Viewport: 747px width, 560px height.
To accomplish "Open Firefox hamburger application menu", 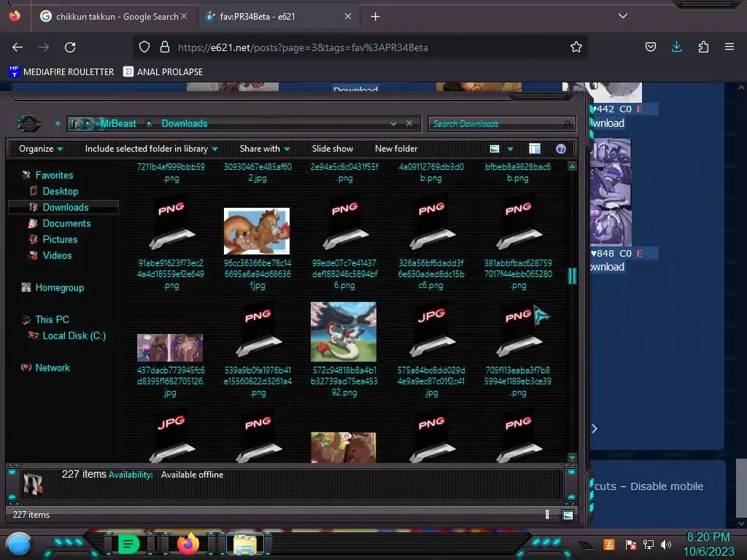I will (729, 47).
